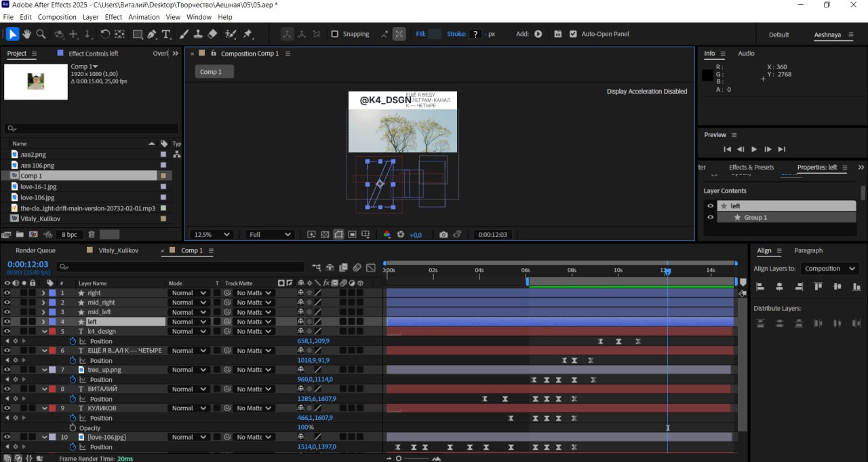Toggle visibility of the k4_design layer
Viewport: 868px width, 462px height.
[x=7, y=332]
